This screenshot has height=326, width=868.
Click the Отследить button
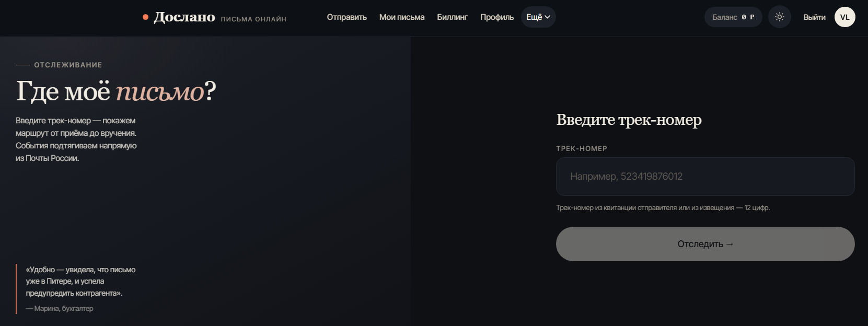[x=705, y=244]
